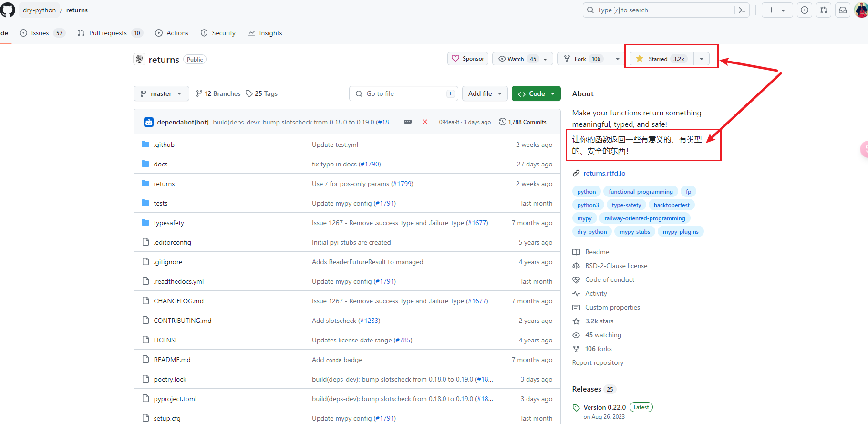
Task: Open the returns.rtfd.io website link
Action: click(604, 173)
